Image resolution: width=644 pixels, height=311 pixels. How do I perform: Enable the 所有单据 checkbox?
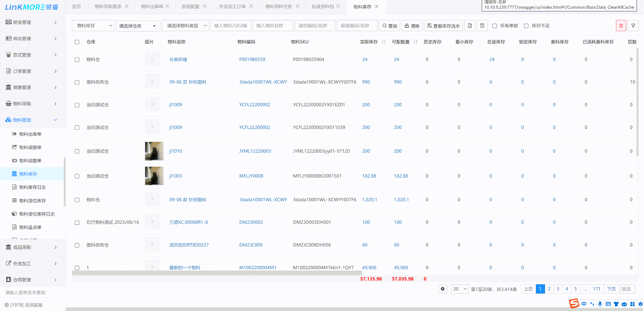pos(494,26)
